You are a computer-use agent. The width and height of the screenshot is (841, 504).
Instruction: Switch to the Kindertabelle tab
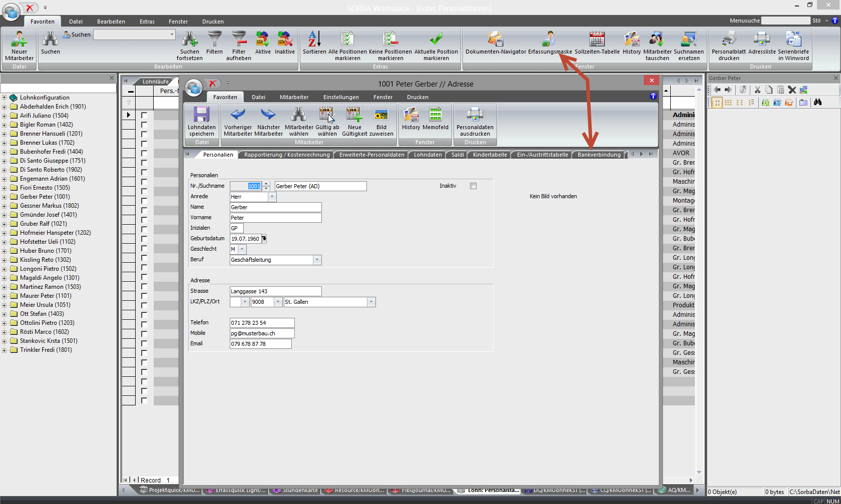click(x=490, y=155)
